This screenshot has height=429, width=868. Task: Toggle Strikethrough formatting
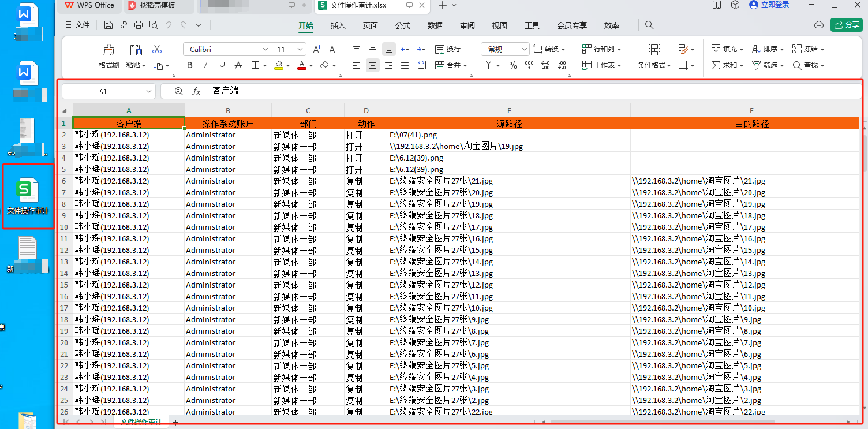pos(238,65)
